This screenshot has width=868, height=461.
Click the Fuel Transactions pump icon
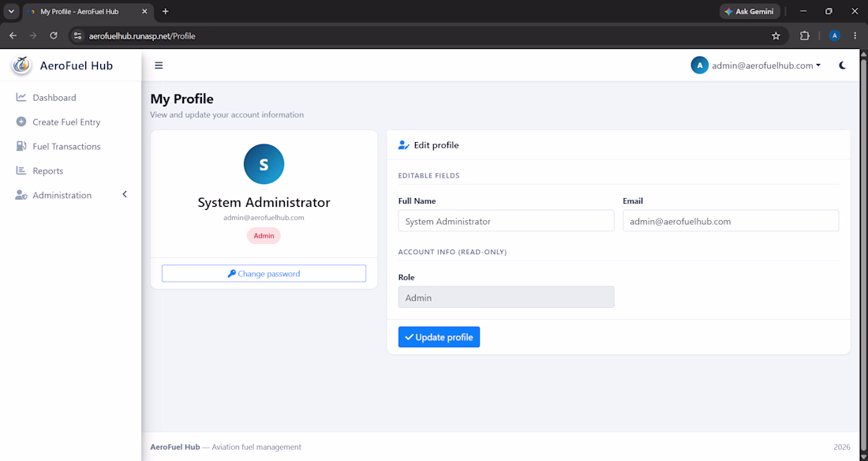pyautogui.click(x=21, y=146)
